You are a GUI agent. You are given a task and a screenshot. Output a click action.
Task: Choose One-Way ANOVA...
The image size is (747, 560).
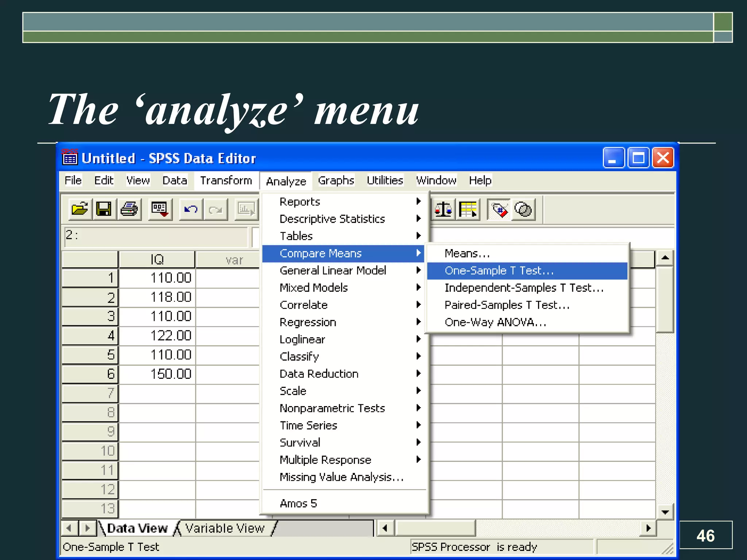click(x=527, y=322)
